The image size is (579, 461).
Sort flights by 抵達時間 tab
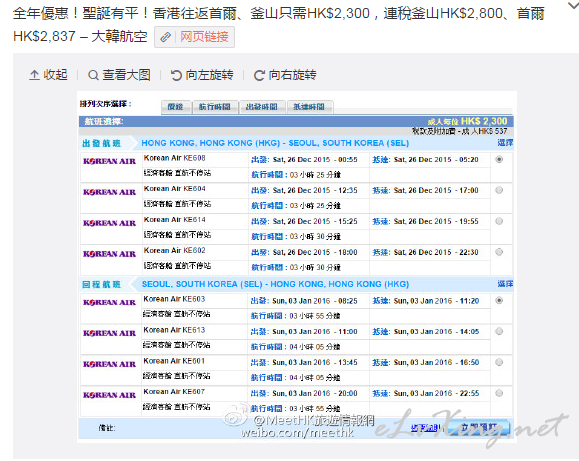(309, 107)
